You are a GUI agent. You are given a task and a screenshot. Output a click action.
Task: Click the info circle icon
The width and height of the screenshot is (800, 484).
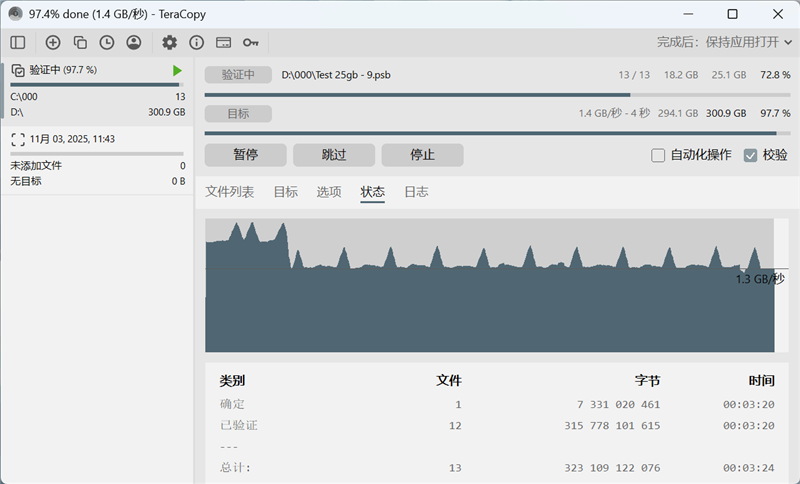click(197, 43)
